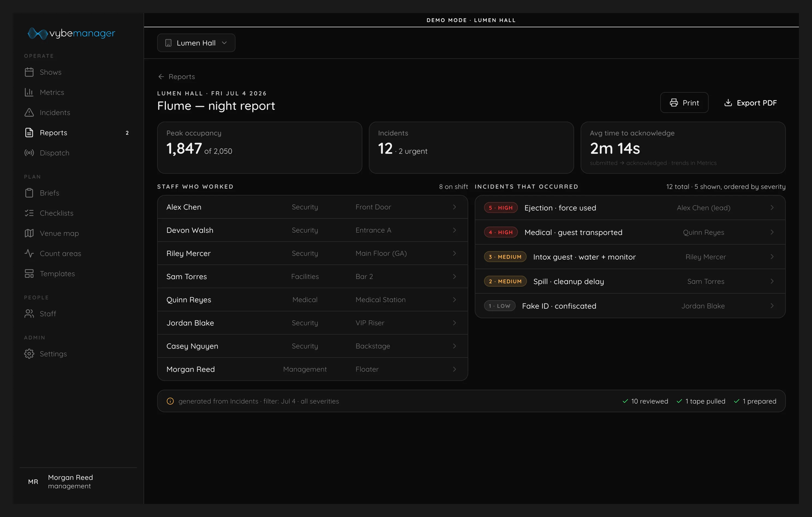
Task: Expand Alex Chen staff row chevron
Action: pyautogui.click(x=454, y=207)
